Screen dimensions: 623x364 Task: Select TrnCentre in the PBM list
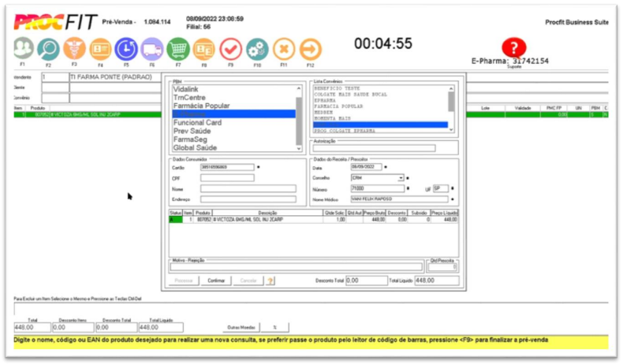[189, 98]
